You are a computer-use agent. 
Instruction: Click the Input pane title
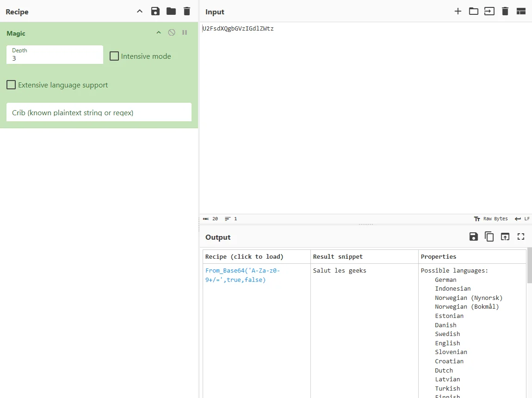click(215, 12)
